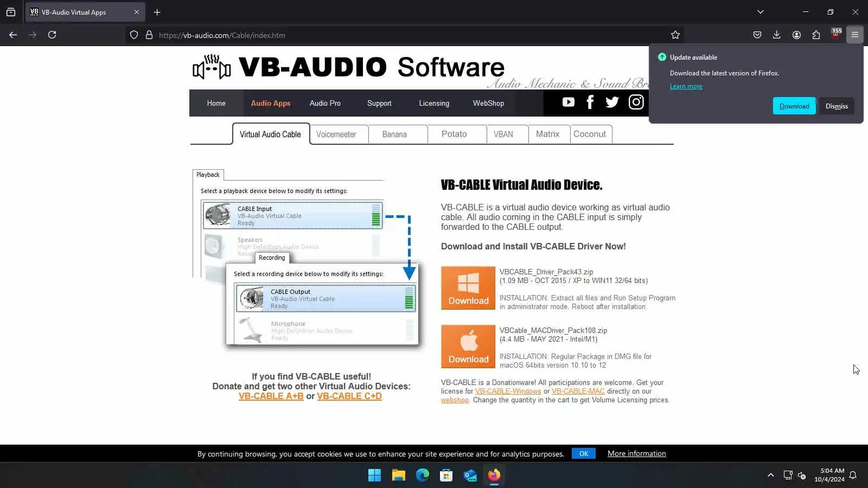Open the webshop link in the license text
Viewport: 868px width, 488px height.
point(455,400)
